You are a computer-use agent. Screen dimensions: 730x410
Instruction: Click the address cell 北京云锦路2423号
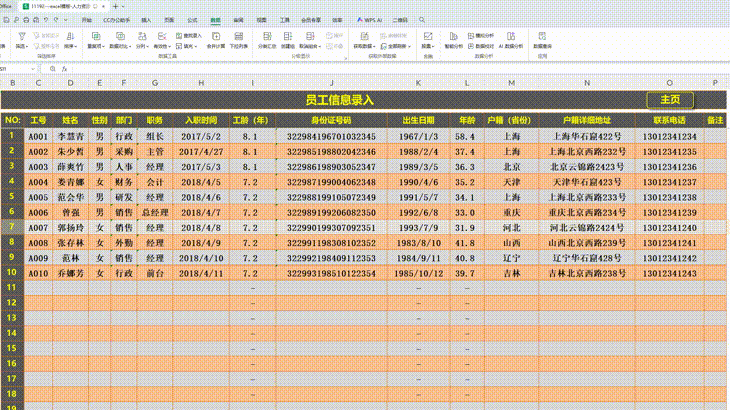[587, 167]
